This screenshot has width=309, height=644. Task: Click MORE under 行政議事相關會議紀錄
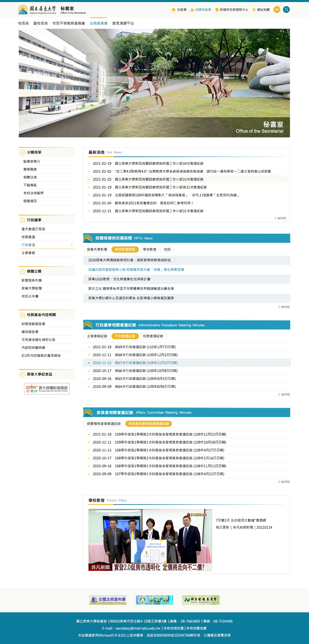click(x=285, y=395)
